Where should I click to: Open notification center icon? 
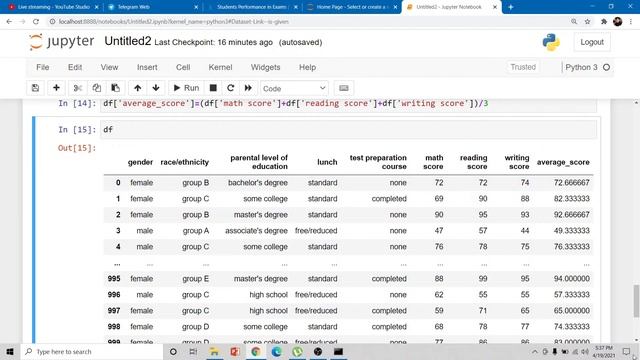627,351
